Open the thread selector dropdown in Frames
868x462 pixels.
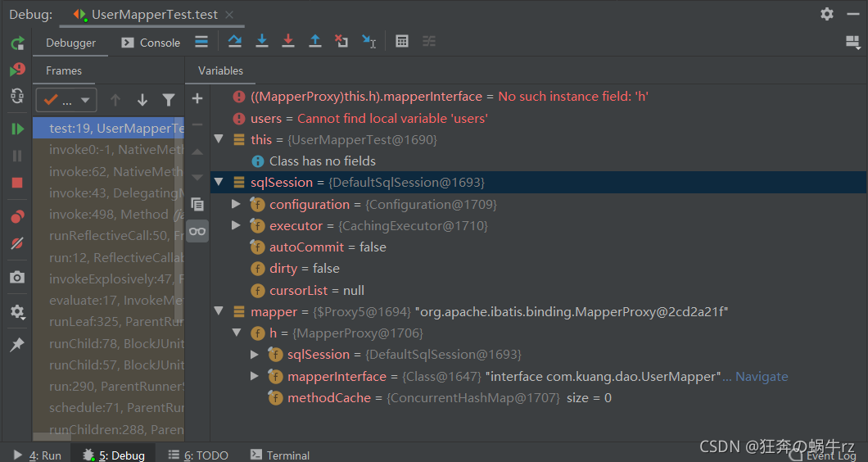(66, 100)
